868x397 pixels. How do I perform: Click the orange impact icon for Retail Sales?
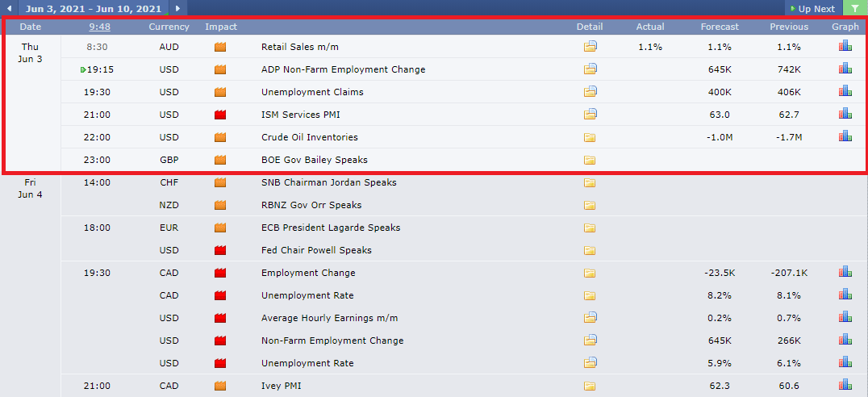coord(221,47)
